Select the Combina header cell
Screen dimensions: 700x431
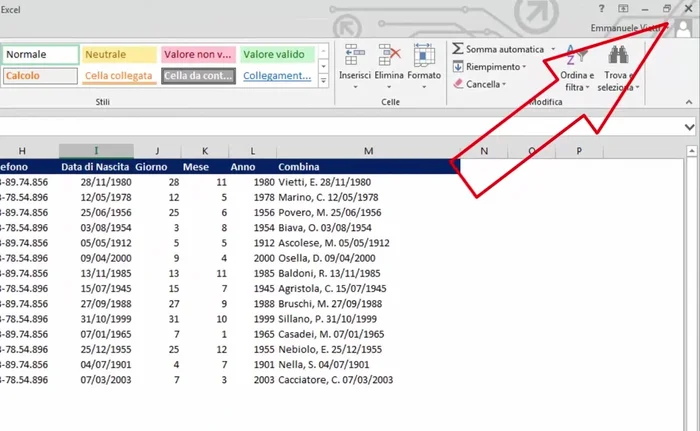click(x=368, y=167)
